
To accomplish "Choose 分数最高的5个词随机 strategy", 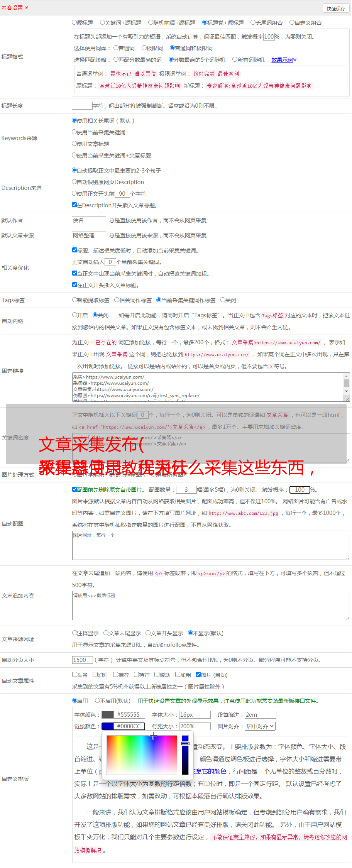I will [x=171, y=59].
